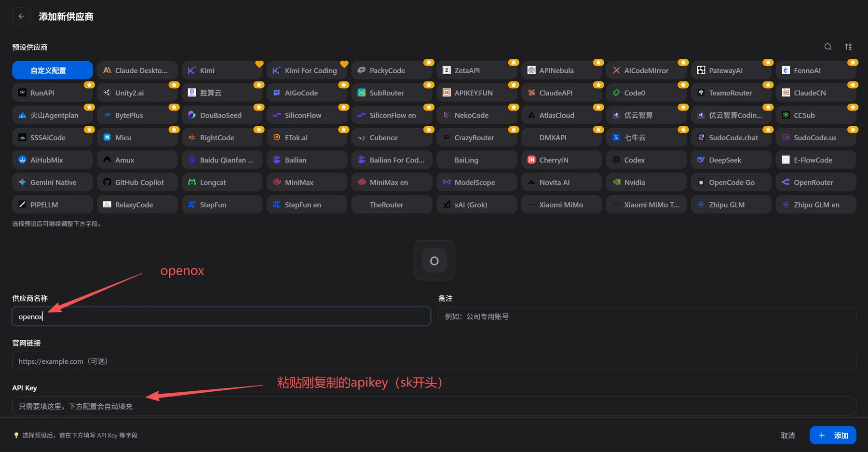The width and height of the screenshot is (868, 452).
Task: Select the PackyCode preset
Action: (x=392, y=70)
